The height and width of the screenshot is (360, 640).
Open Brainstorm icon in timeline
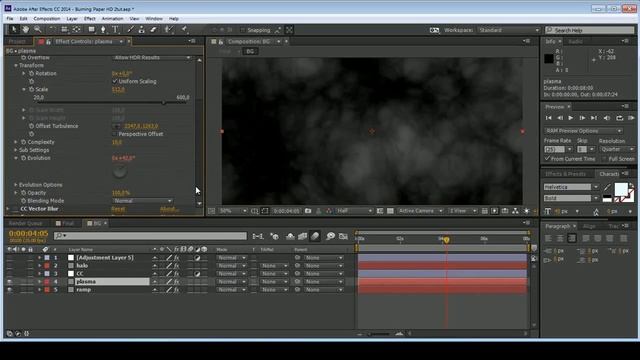[330, 236]
